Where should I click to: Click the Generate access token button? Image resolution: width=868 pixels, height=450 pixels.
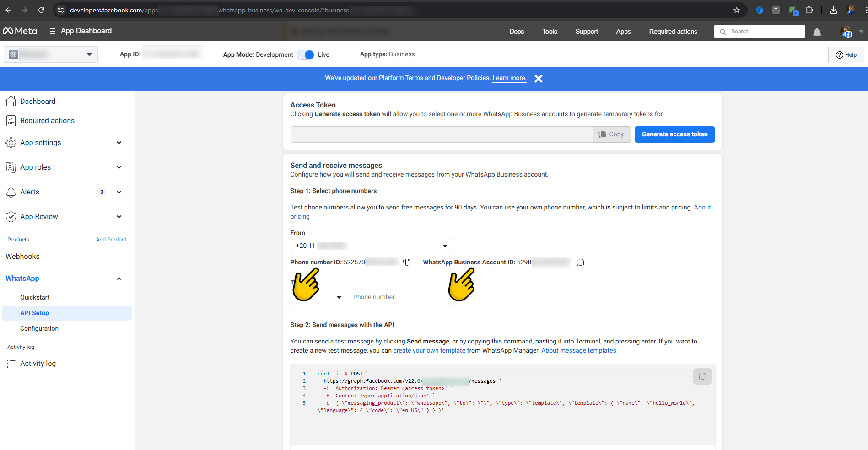click(x=674, y=134)
